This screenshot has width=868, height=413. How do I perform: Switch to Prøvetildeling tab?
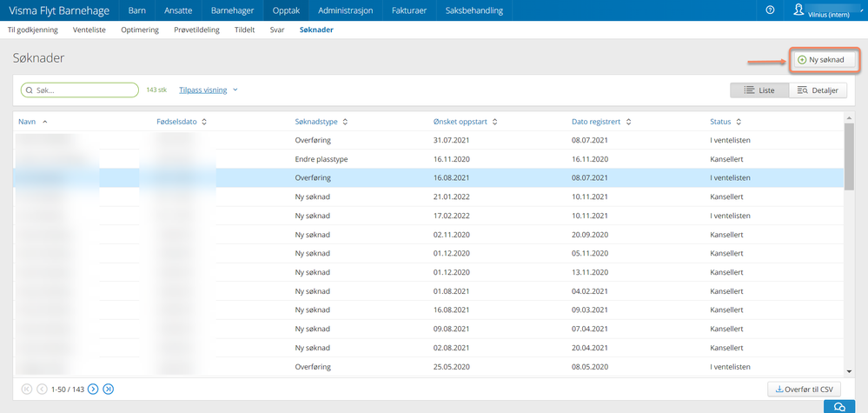[196, 30]
